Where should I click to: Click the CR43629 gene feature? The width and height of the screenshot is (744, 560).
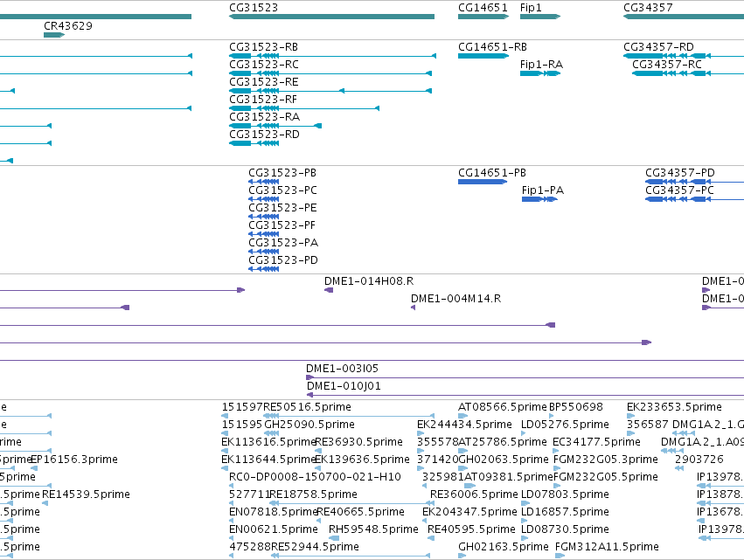[54, 35]
